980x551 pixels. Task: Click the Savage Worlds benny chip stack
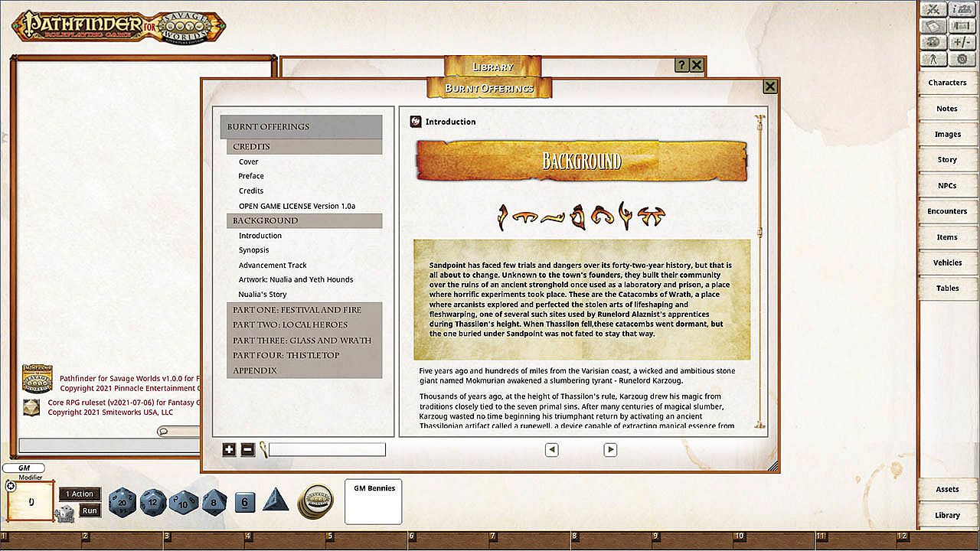click(x=315, y=501)
